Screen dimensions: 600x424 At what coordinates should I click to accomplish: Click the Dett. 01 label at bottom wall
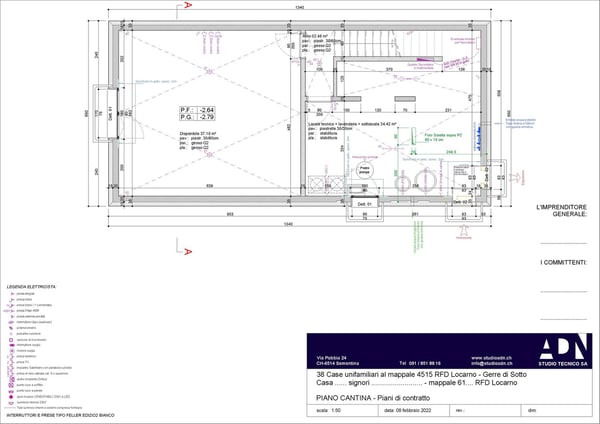click(x=364, y=203)
